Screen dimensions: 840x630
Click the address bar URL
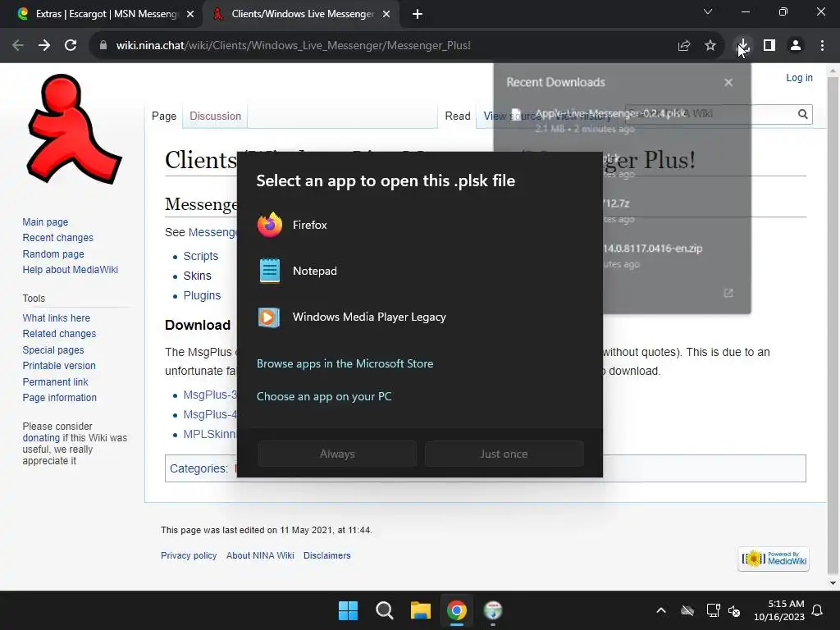[294, 46]
